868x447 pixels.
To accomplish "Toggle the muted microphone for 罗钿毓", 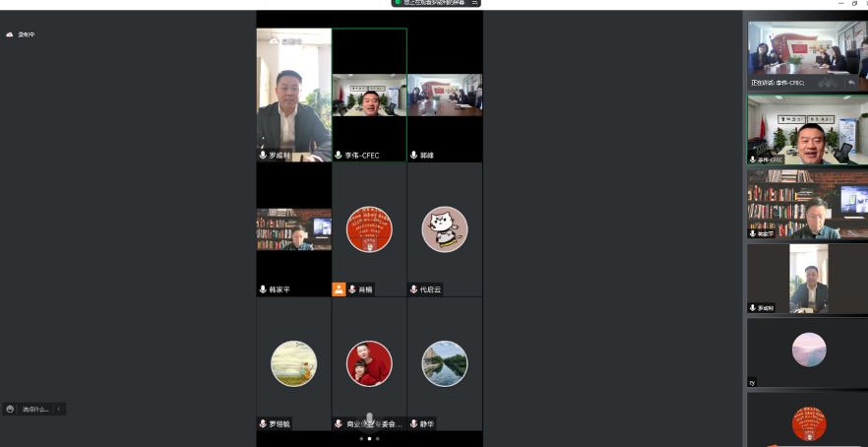I will [263, 424].
